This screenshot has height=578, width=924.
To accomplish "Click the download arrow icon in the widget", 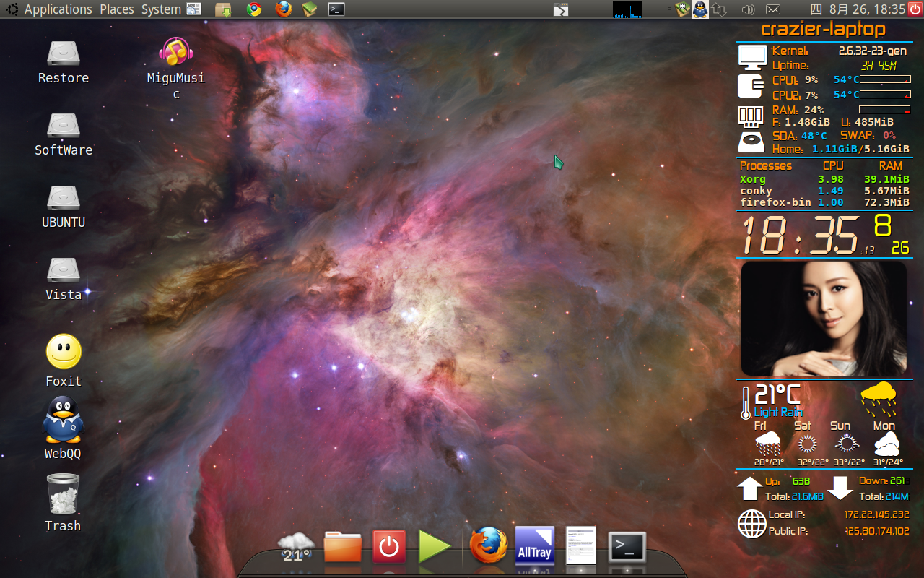I will pos(840,488).
